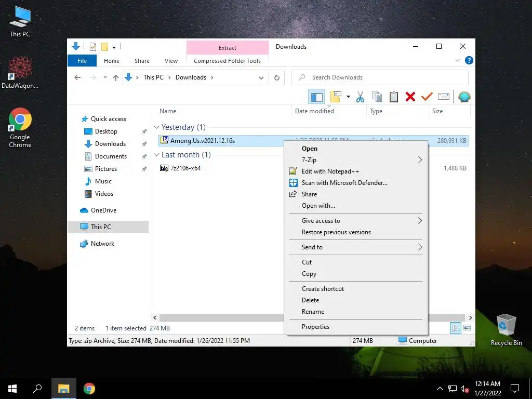This screenshot has height=399, width=532.
Task: Click quick access toolbar Properties checkmark icon
Action: click(92, 47)
